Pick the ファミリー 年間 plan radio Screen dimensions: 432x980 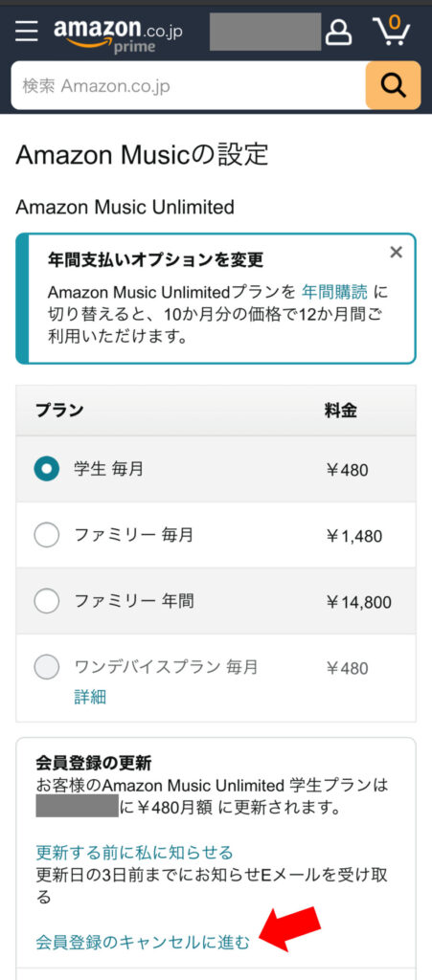pyautogui.click(x=46, y=601)
